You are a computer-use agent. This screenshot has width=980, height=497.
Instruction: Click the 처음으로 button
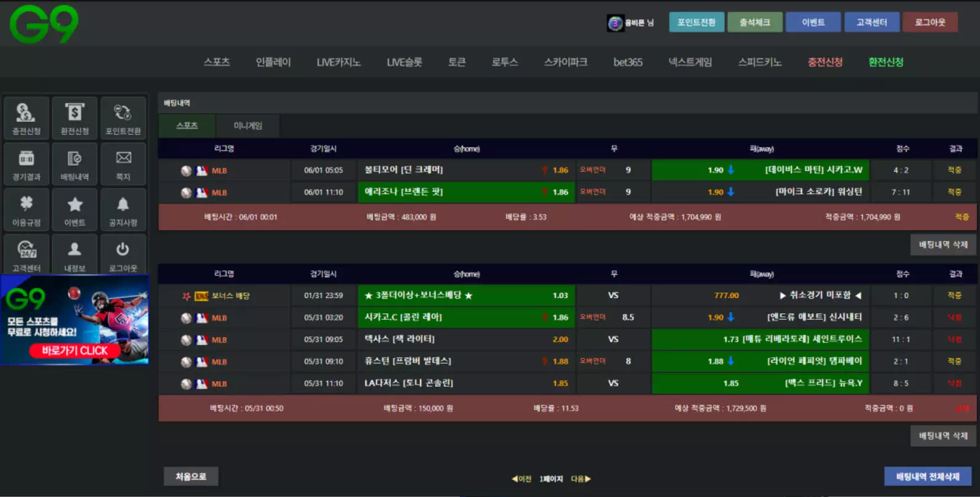coord(191,476)
